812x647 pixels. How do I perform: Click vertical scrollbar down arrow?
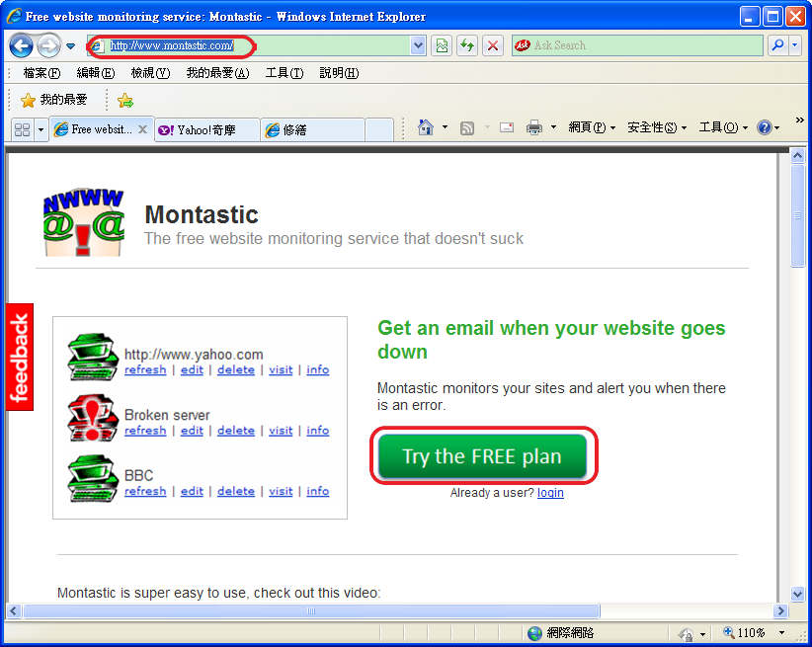pyautogui.click(x=797, y=595)
